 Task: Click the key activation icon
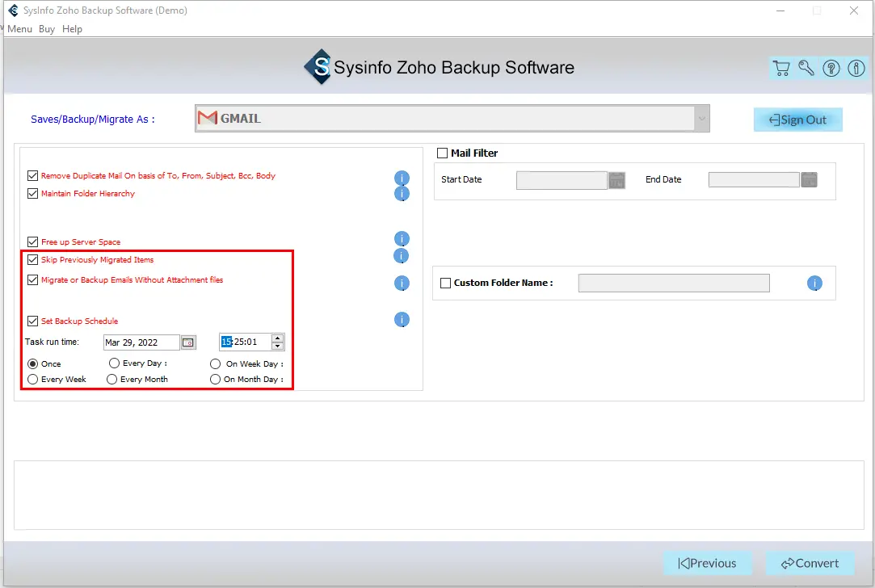(x=806, y=68)
